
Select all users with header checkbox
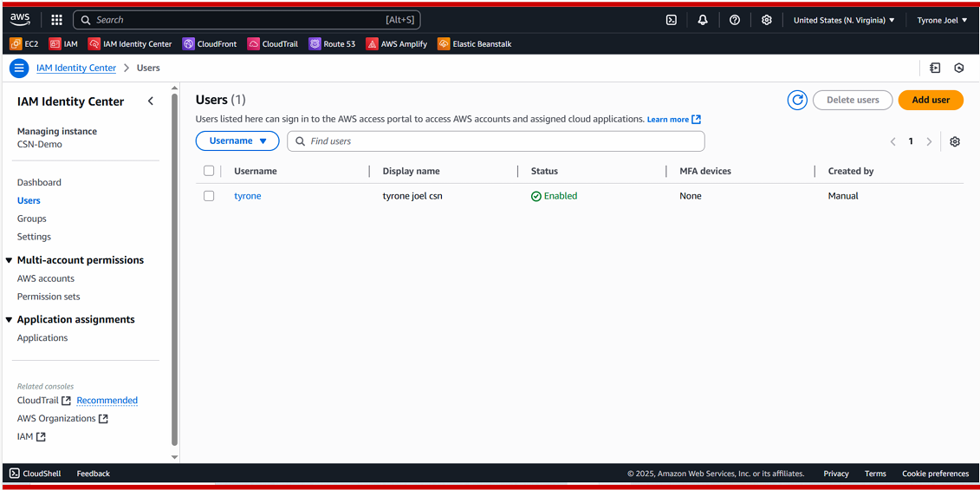click(209, 171)
